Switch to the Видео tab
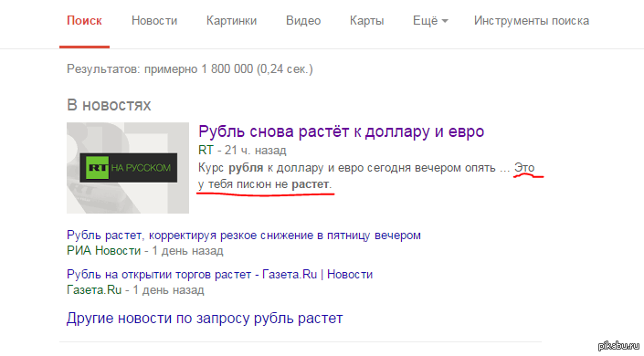The image size is (644, 356). click(x=303, y=20)
